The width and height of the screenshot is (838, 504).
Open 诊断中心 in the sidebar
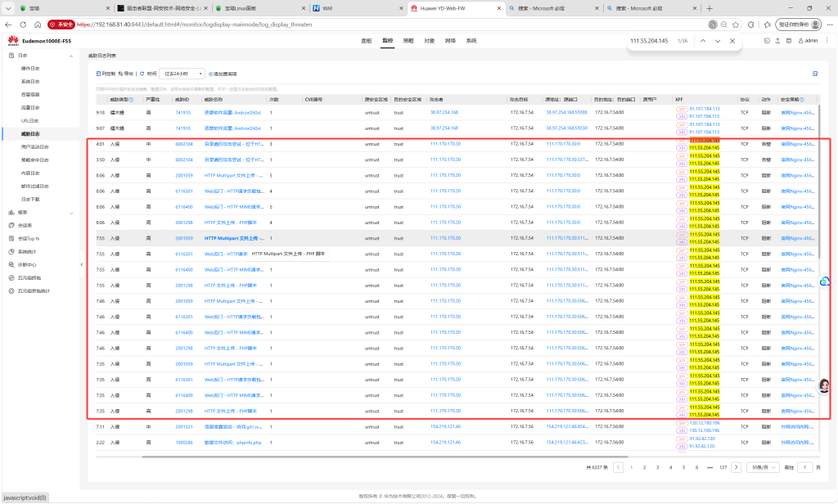(27, 265)
